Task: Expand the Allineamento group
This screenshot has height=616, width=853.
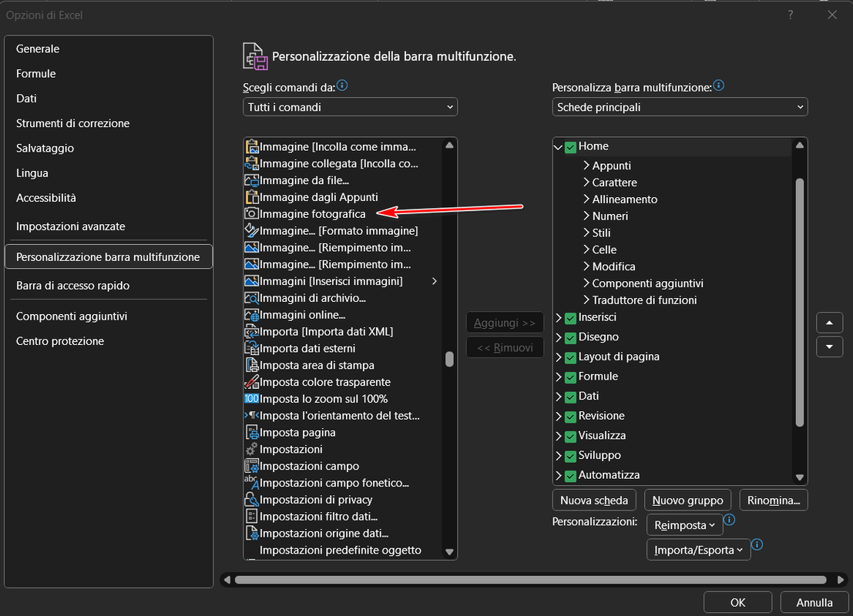Action: pyautogui.click(x=586, y=199)
